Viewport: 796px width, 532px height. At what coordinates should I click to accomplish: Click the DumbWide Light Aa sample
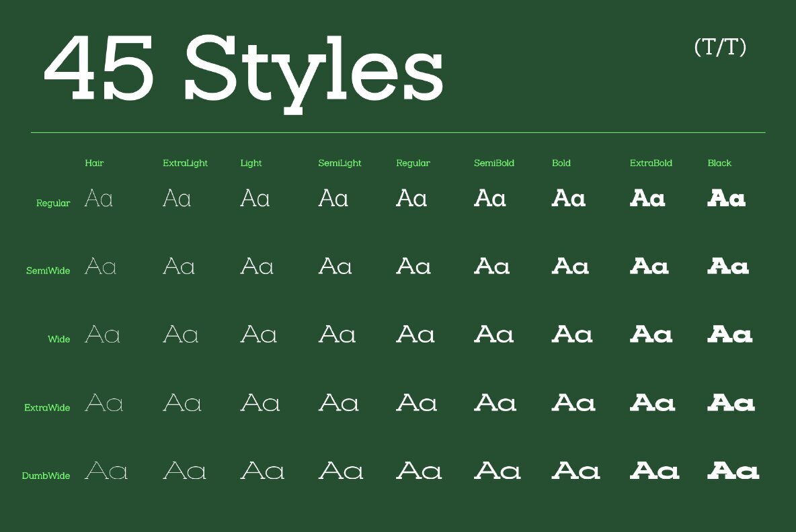262,471
